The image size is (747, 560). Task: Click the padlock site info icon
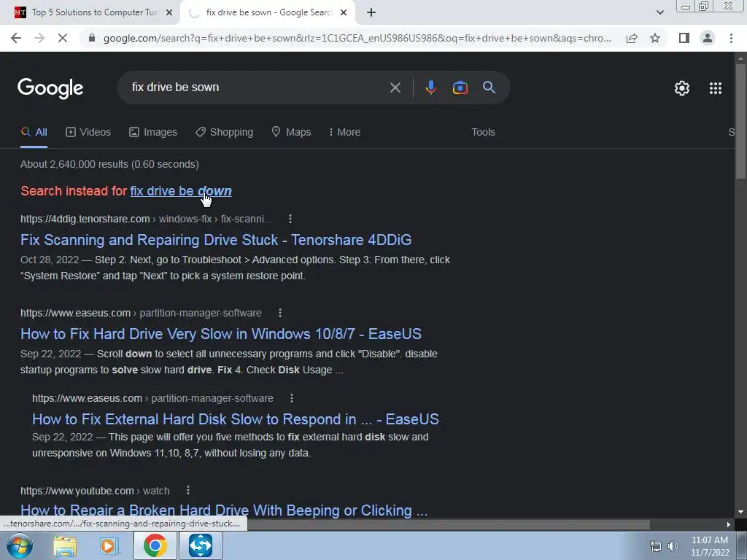coord(92,38)
